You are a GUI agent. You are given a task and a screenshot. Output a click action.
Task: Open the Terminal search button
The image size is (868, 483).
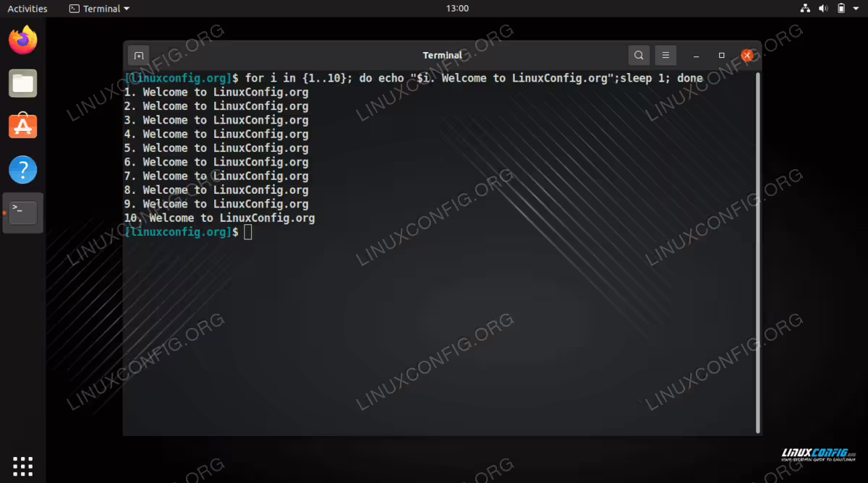coord(639,55)
